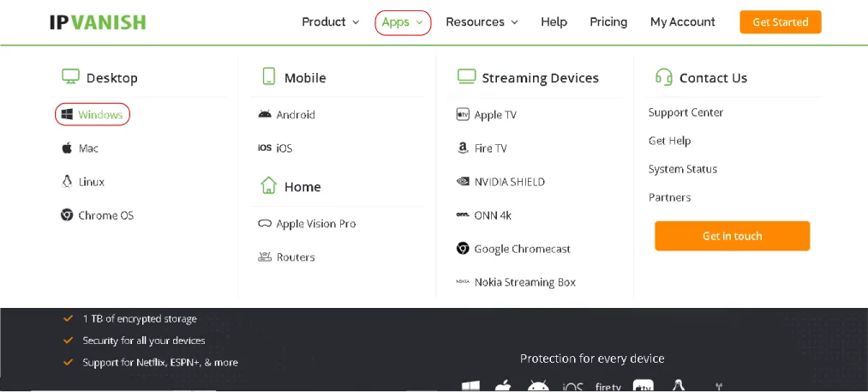
Task: Click the Apple icon beside Mac
Action: click(67, 148)
